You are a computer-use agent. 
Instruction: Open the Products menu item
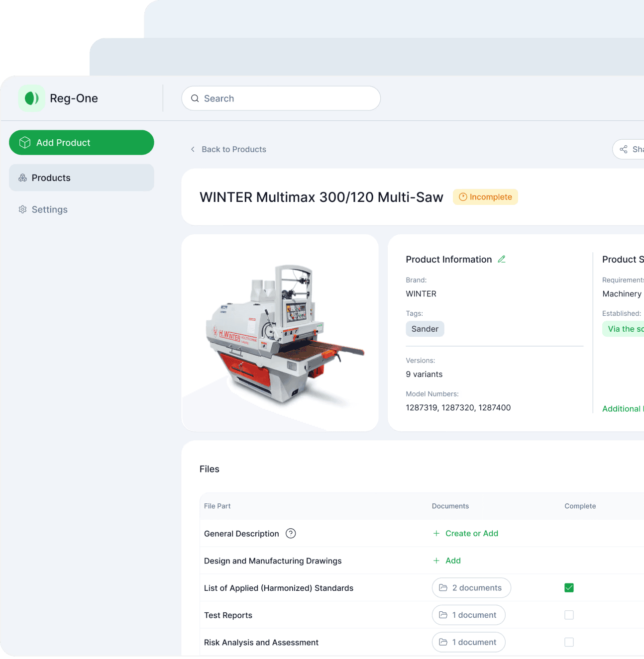tap(82, 178)
